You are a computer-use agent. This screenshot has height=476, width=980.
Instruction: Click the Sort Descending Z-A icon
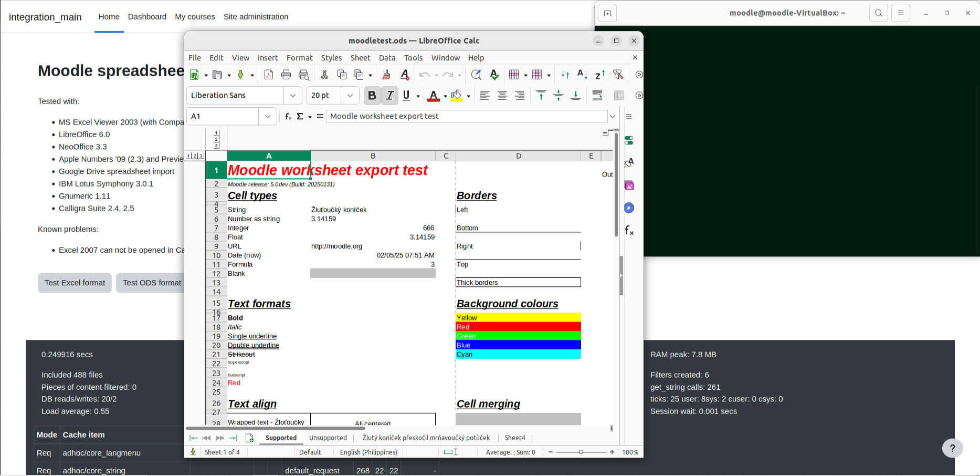click(x=600, y=75)
